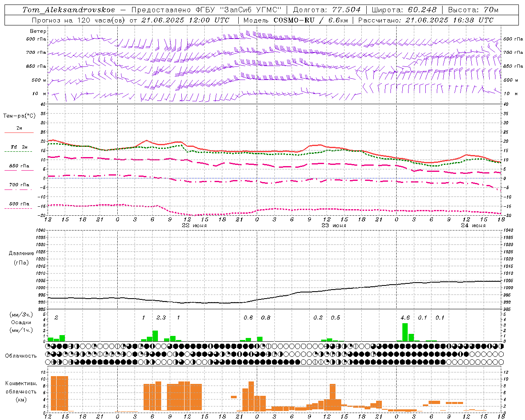Click the Высота: 70м elevation label
Viewport: 525px width, 420px height.
point(473,10)
